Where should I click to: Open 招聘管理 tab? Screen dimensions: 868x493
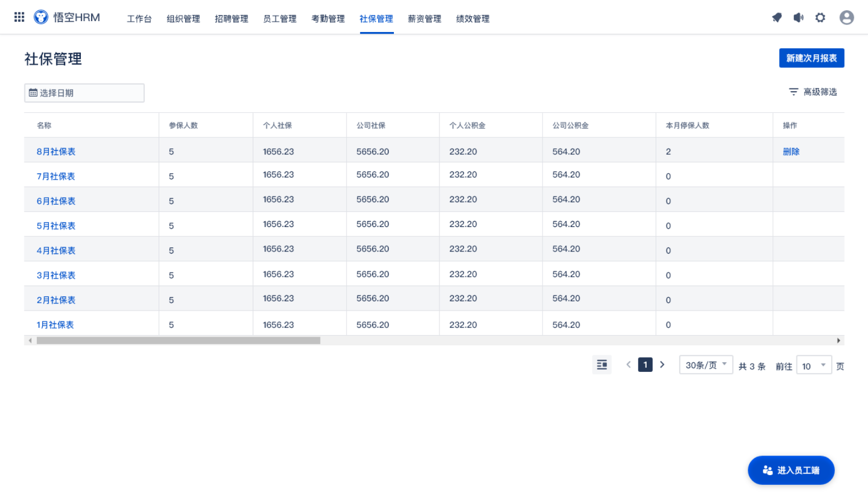click(232, 19)
